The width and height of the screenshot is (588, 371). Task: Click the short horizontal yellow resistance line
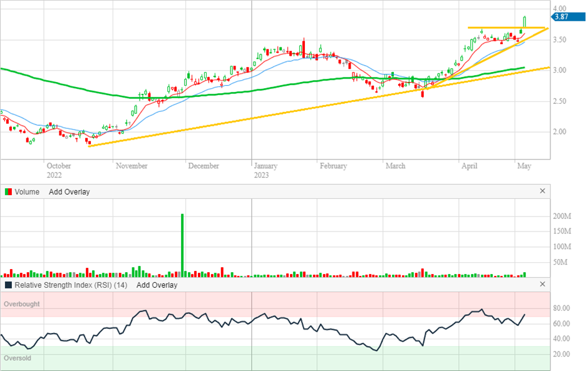pyautogui.click(x=506, y=28)
